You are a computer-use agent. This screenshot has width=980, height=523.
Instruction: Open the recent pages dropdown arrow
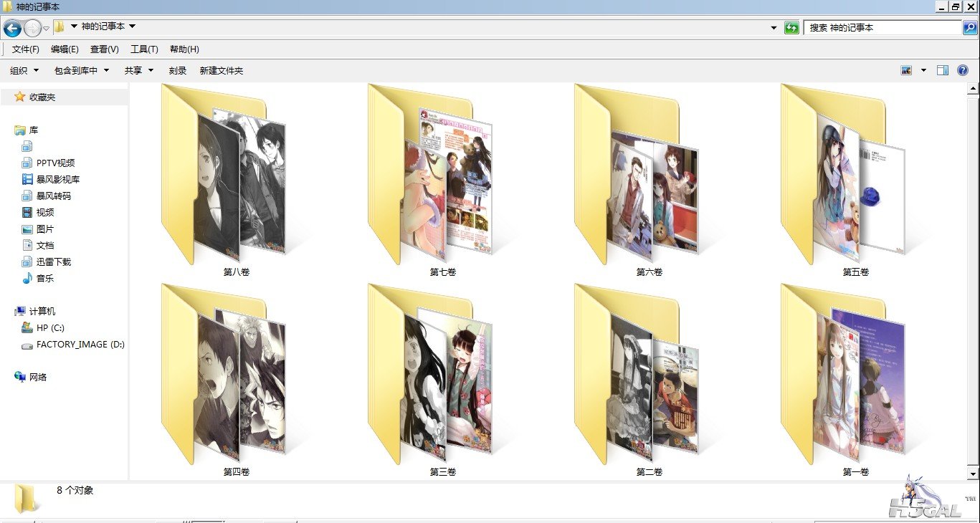tap(46, 29)
